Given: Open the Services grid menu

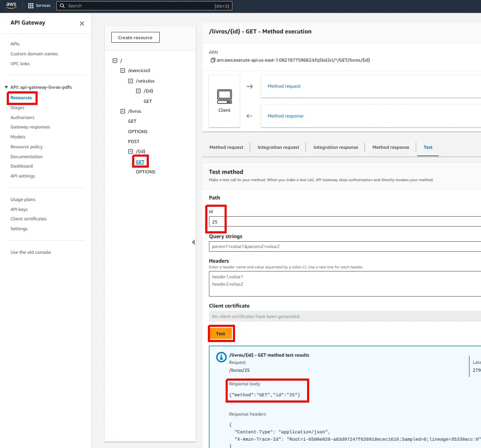Looking at the screenshot, I should [39, 6].
